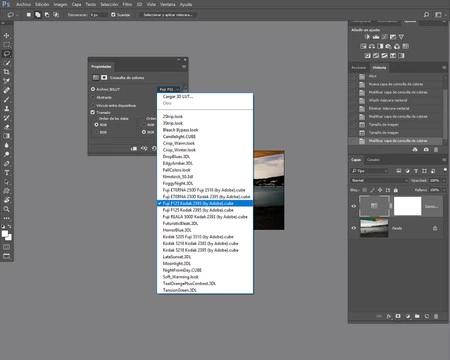Open the Relleno value dropdown
Image resolution: width=450 pixels, height=360 pixels.
coord(445,190)
